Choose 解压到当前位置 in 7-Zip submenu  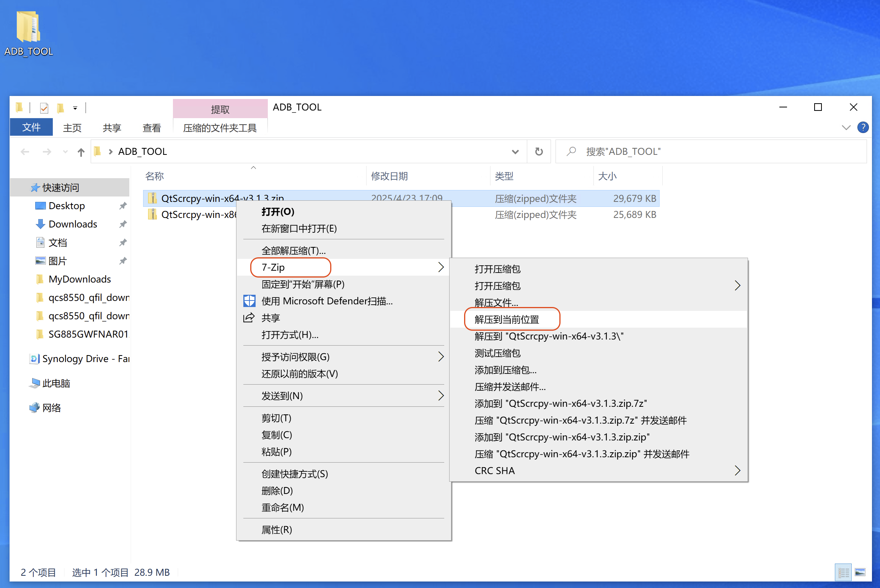599,319
